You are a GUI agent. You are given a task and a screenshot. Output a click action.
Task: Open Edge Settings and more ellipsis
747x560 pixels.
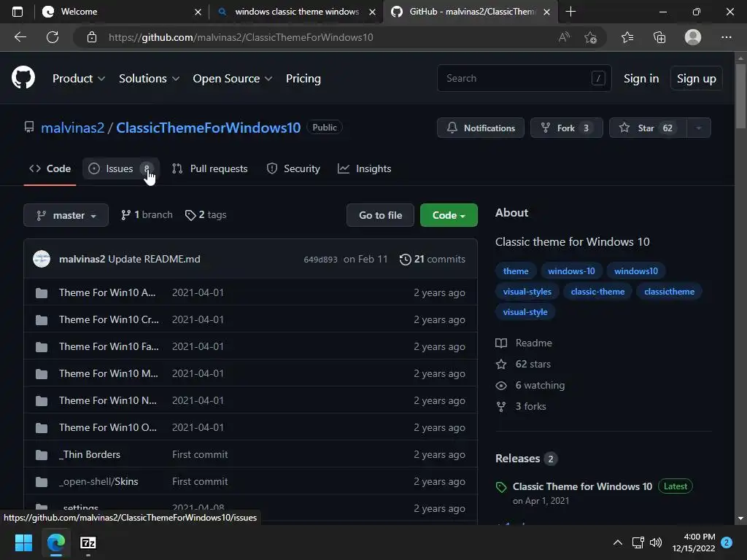click(x=726, y=37)
